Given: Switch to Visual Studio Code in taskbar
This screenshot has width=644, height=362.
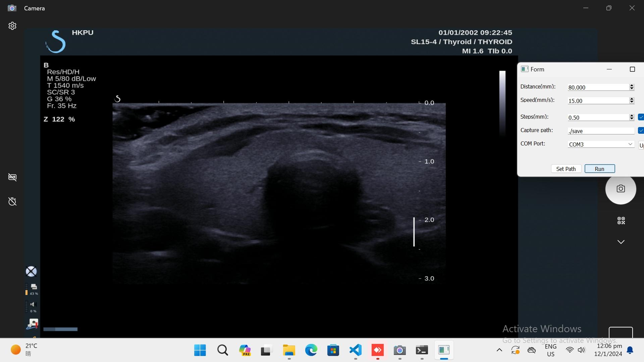Looking at the screenshot, I should click(x=356, y=350).
